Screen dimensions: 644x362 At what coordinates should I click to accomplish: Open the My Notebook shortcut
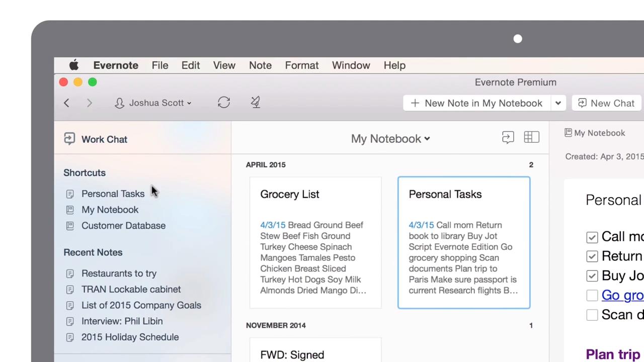tap(110, 210)
